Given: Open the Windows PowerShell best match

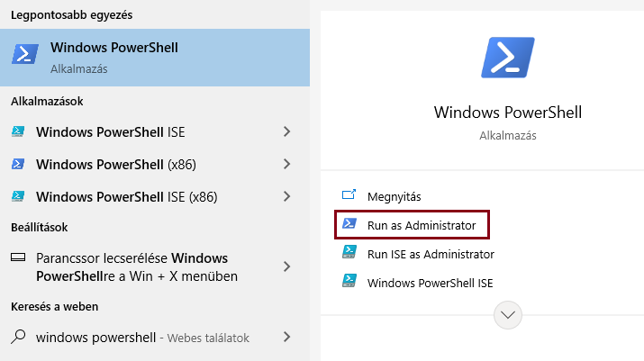Looking at the screenshot, I should tap(155, 58).
